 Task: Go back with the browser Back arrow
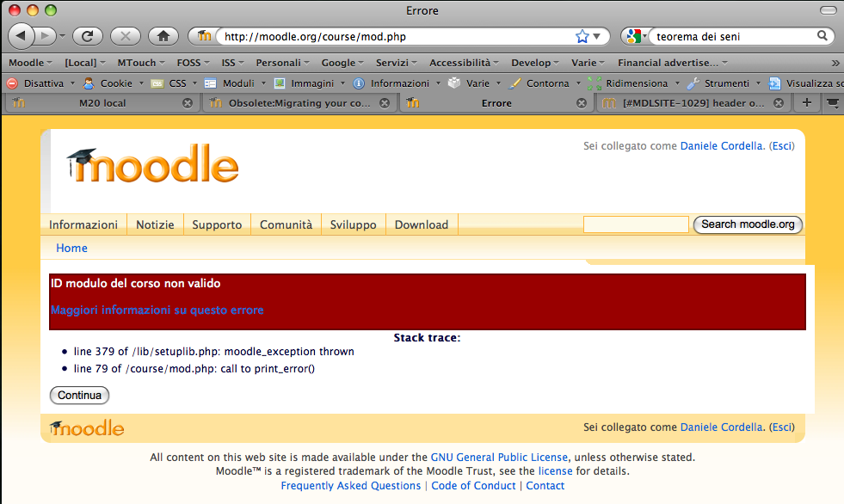tap(21, 36)
